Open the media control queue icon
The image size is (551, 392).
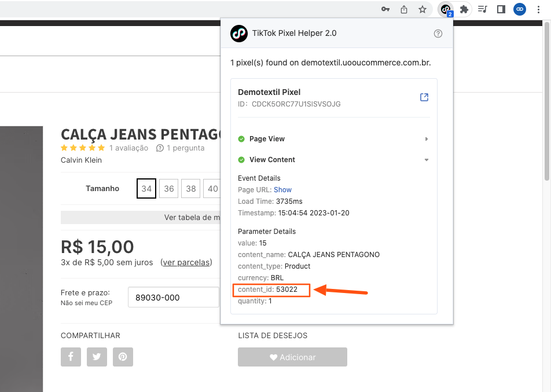click(483, 9)
